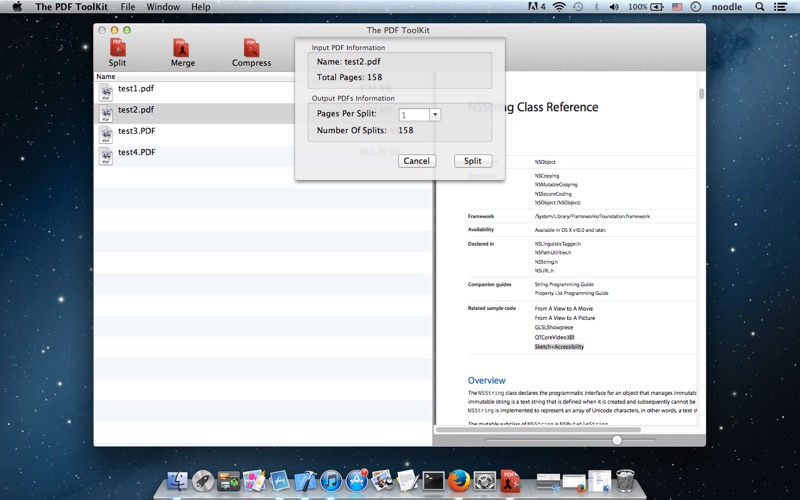Confirm with the Split button in dialog
Viewport: 800px width, 500px height.
tap(473, 161)
